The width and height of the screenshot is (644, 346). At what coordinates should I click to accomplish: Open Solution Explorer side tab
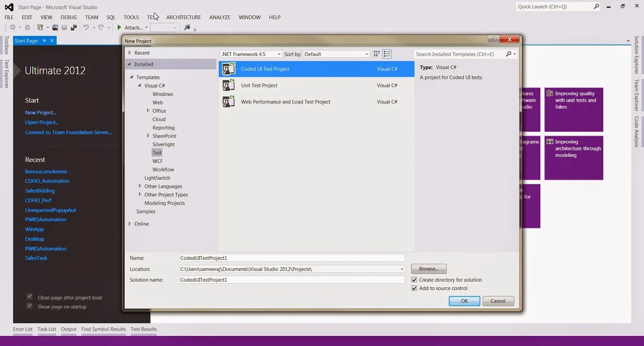(636, 55)
